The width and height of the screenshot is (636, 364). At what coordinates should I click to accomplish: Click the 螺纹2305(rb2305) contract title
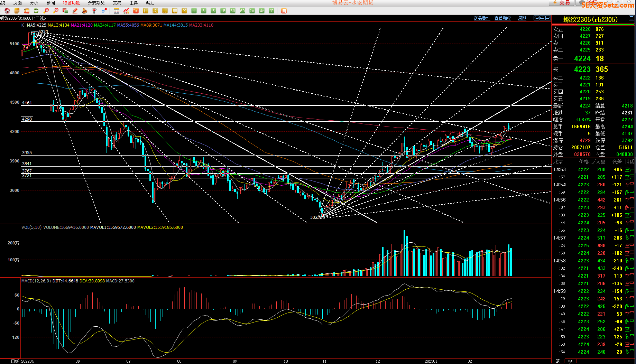(590, 19)
